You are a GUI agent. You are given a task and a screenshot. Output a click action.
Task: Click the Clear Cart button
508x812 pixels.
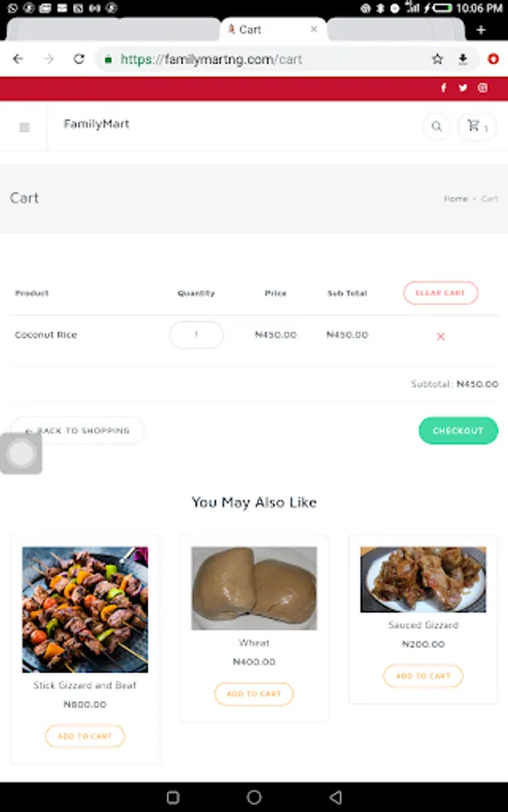(440, 293)
